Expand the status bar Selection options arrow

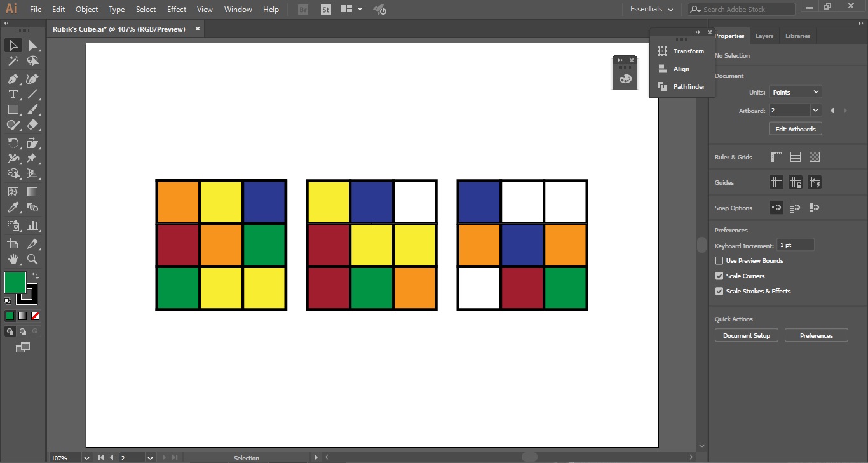(x=316, y=457)
